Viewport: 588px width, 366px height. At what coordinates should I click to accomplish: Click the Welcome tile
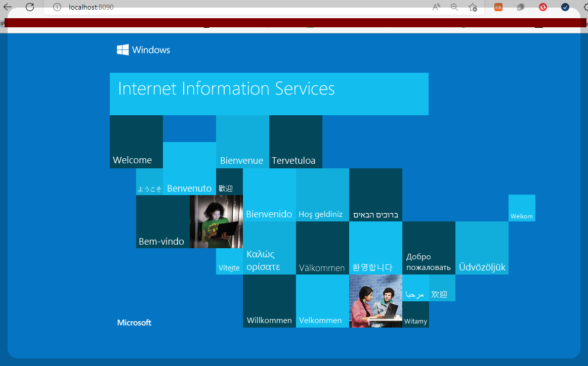point(136,142)
